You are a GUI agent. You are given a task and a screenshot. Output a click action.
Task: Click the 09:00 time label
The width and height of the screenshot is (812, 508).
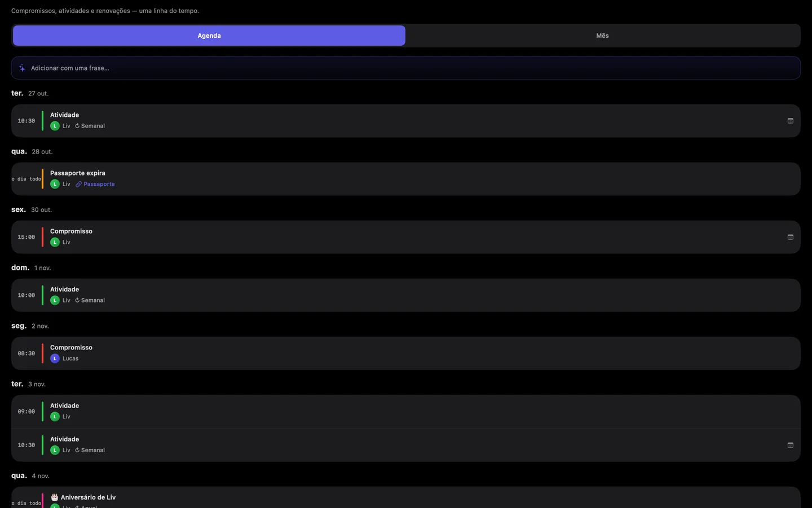[x=26, y=411]
